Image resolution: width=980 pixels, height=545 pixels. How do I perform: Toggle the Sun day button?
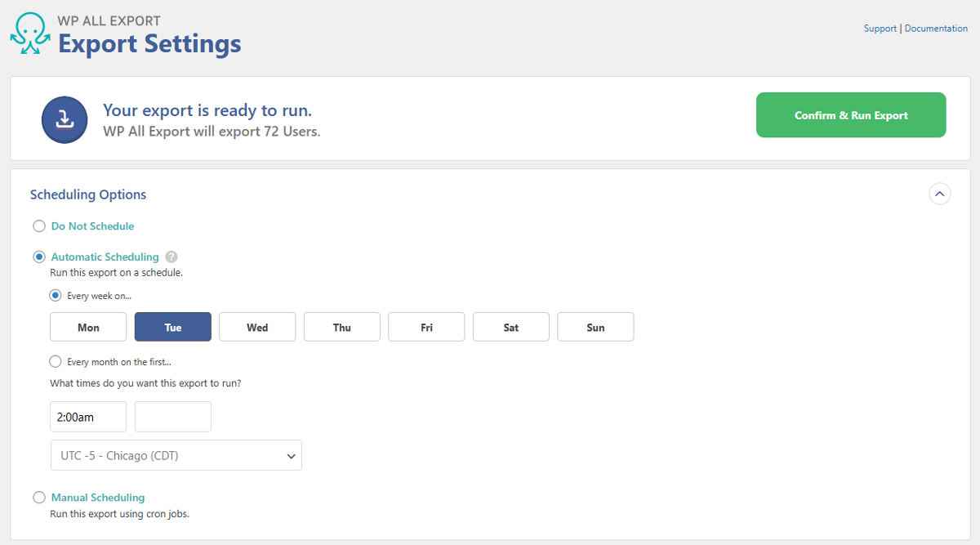pos(595,327)
